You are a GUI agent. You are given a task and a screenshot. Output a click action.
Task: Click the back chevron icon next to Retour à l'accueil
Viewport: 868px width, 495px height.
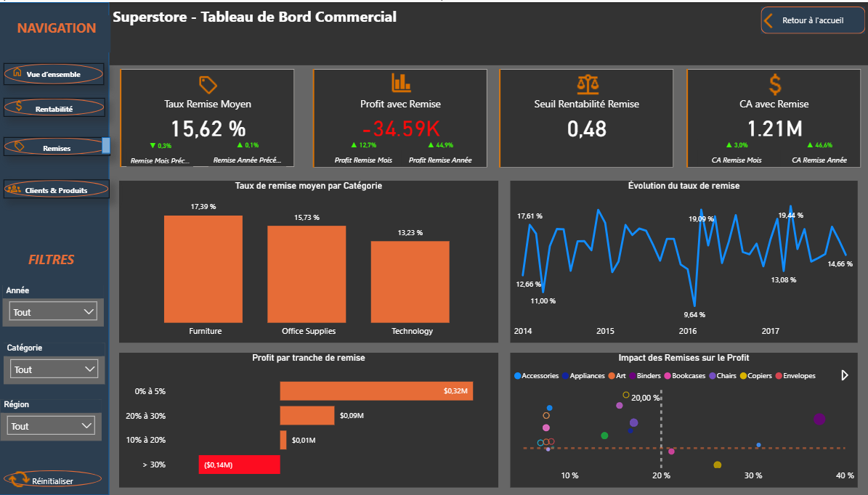[768, 21]
